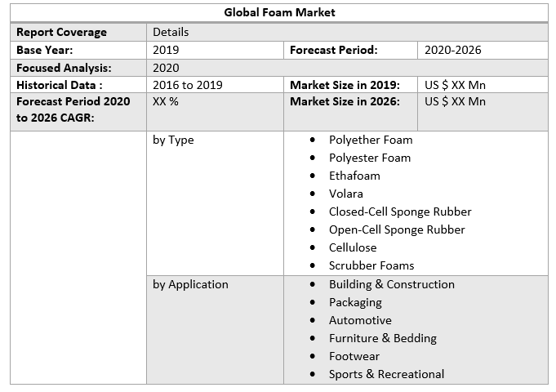Select the by Application cell

[190, 284]
